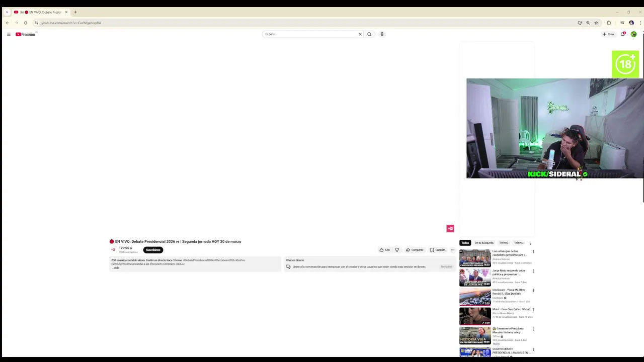Open options menu for 'Jorge Nieto' video
The image size is (644, 362).
(533, 271)
